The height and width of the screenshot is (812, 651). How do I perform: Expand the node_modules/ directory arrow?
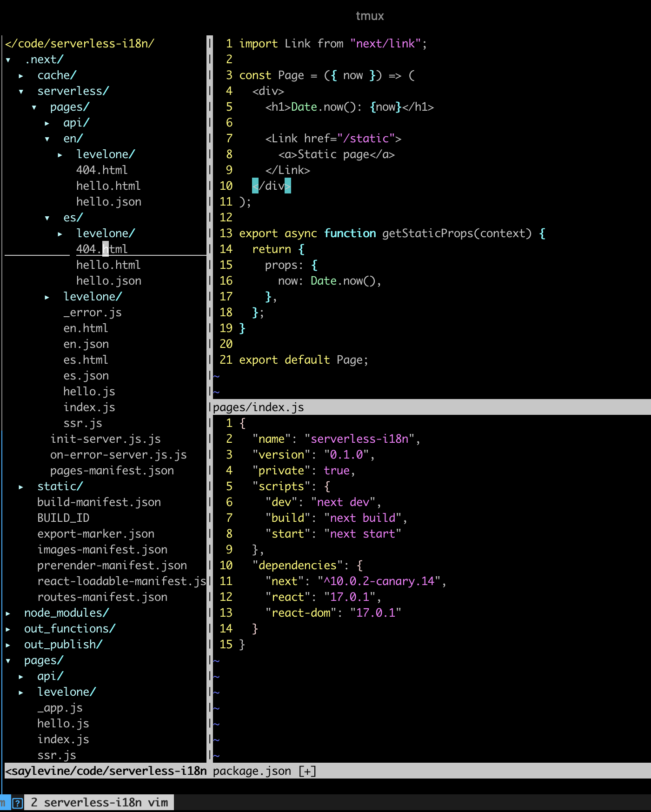(x=8, y=613)
